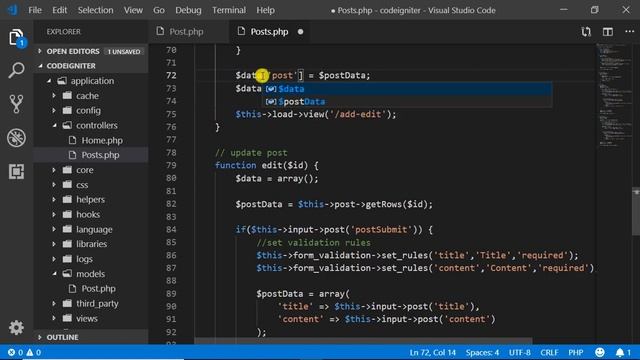
Task: Expand the views folder
Action: (91, 318)
